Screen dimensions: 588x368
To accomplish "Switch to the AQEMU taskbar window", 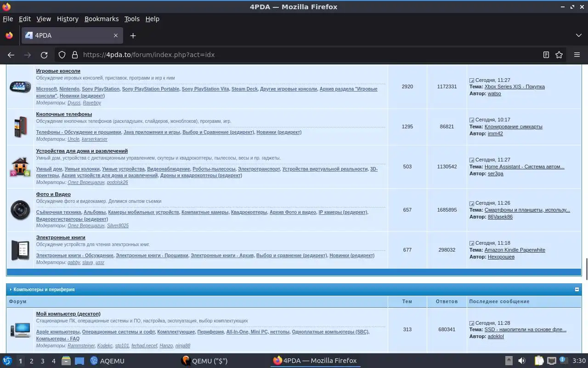I will pyautogui.click(x=107, y=361).
